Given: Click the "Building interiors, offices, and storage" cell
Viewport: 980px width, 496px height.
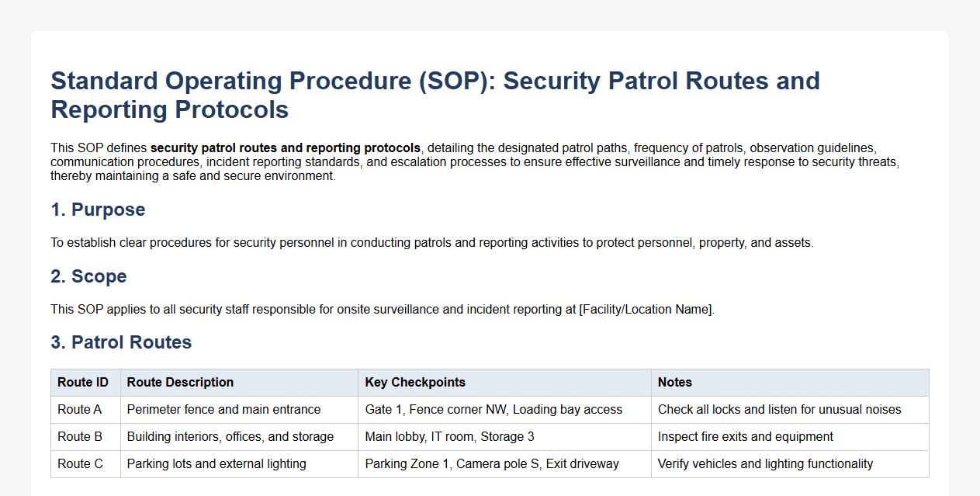Looking at the screenshot, I should 230,437.
